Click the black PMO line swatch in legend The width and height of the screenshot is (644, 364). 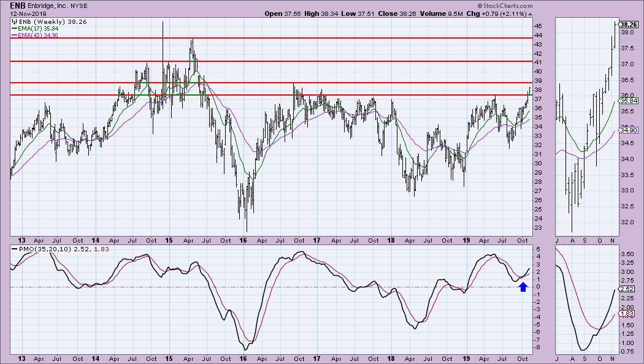14,249
